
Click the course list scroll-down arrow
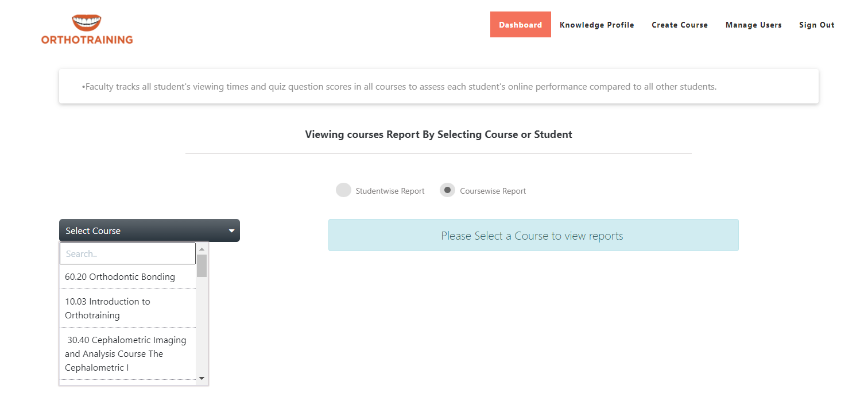[201, 378]
